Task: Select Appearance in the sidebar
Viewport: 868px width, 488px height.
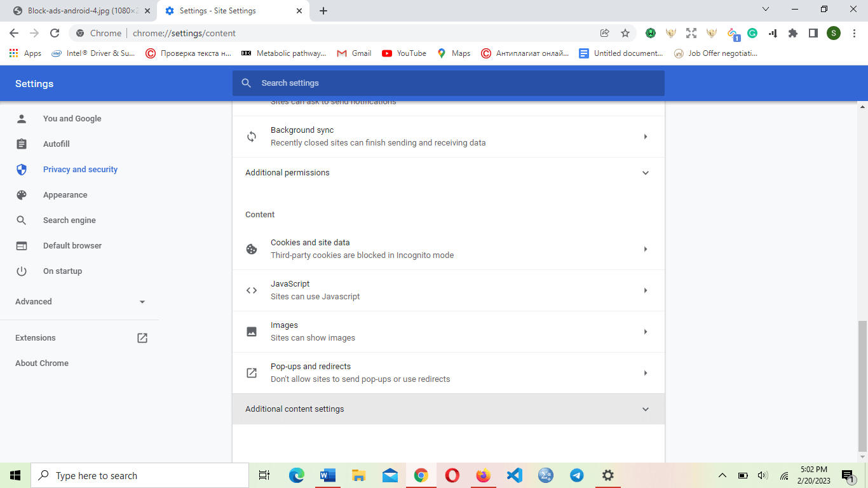Action: pos(65,195)
